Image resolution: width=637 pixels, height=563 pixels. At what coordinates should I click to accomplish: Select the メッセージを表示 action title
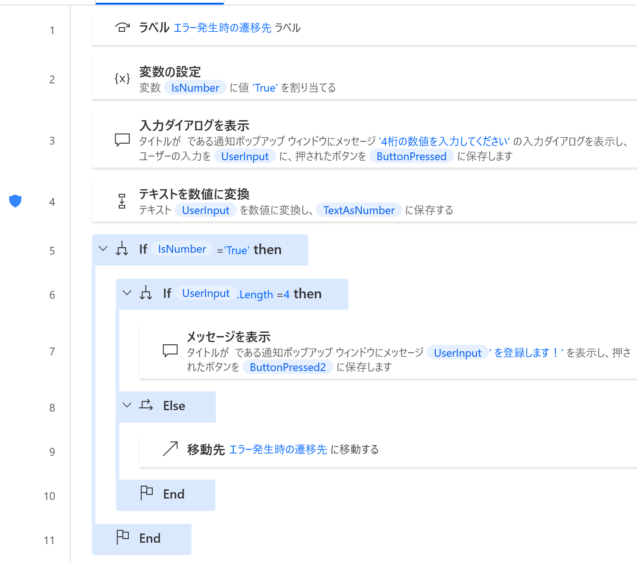(228, 336)
